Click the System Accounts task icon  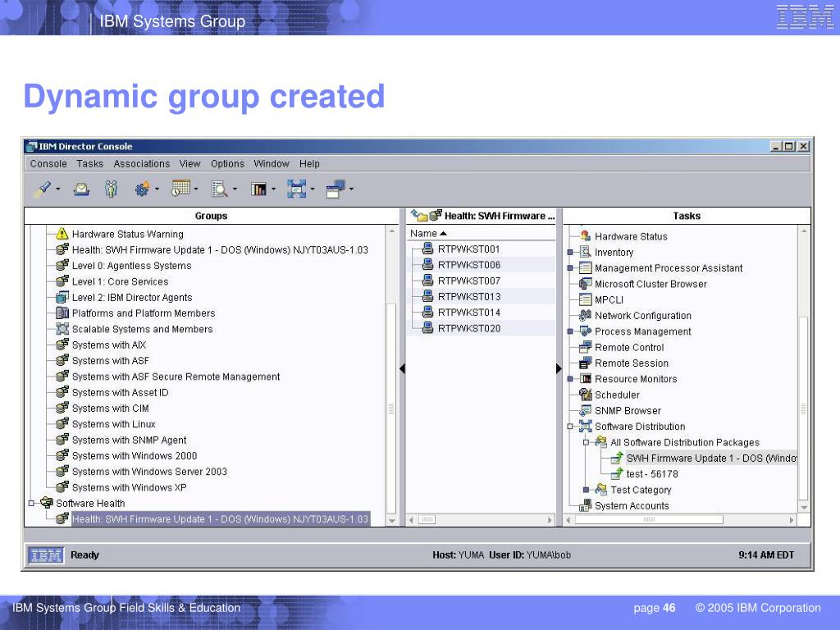[x=586, y=505]
